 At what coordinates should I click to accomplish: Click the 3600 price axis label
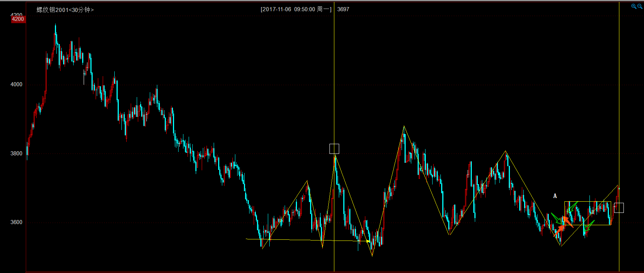[16, 222]
